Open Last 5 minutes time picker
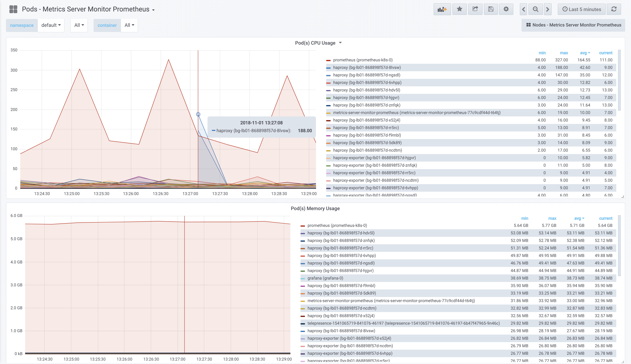Image resolution: width=631 pixels, height=364 pixels. click(x=581, y=9)
